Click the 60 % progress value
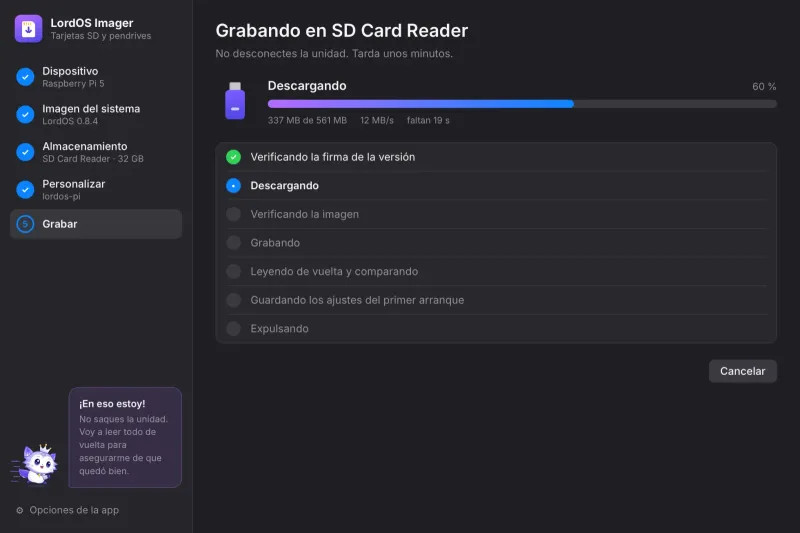Image resolution: width=800 pixels, height=533 pixels. pos(764,87)
